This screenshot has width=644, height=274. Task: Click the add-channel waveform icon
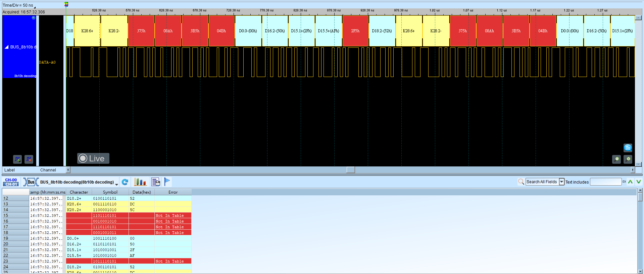[17, 159]
